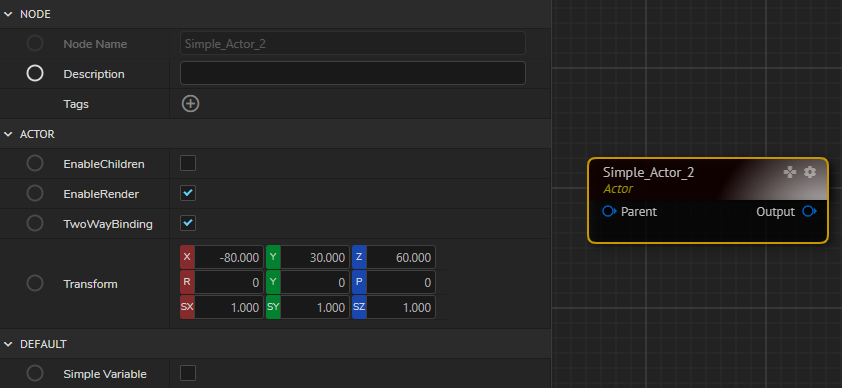This screenshot has width=842, height=388.
Task: Click the scale SX field
Action: pos(229,308)
